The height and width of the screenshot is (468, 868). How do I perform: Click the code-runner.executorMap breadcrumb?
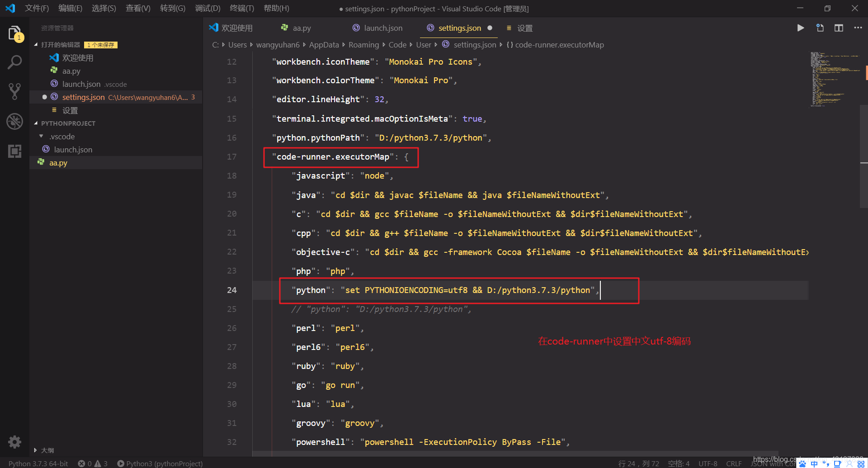click(555, 45)
